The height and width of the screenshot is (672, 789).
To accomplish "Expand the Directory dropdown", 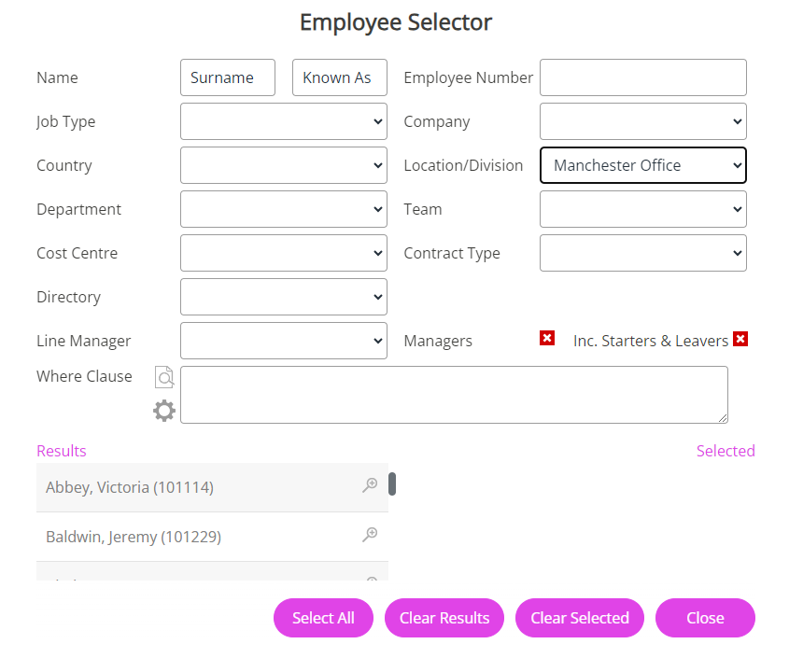I will coord(284,297).
